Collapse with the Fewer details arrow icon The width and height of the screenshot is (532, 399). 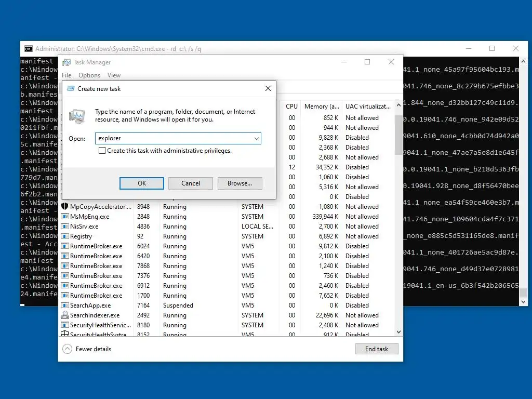[67, 349]
